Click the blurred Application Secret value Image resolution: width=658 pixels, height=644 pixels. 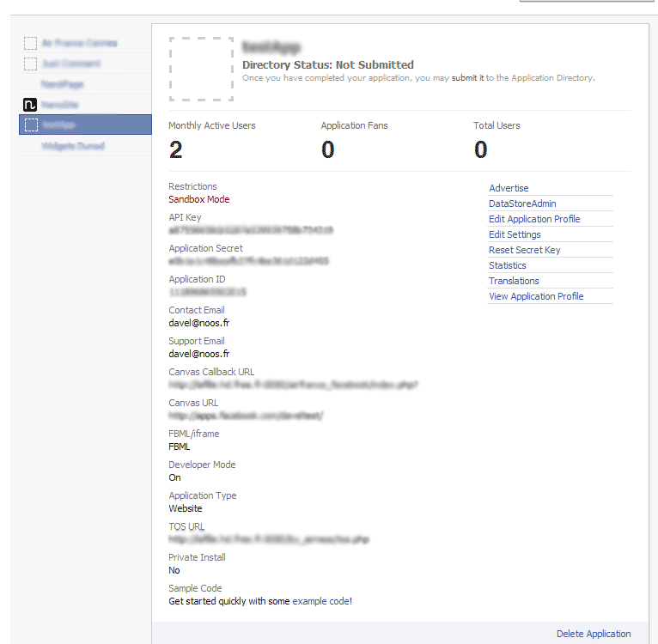248,261
